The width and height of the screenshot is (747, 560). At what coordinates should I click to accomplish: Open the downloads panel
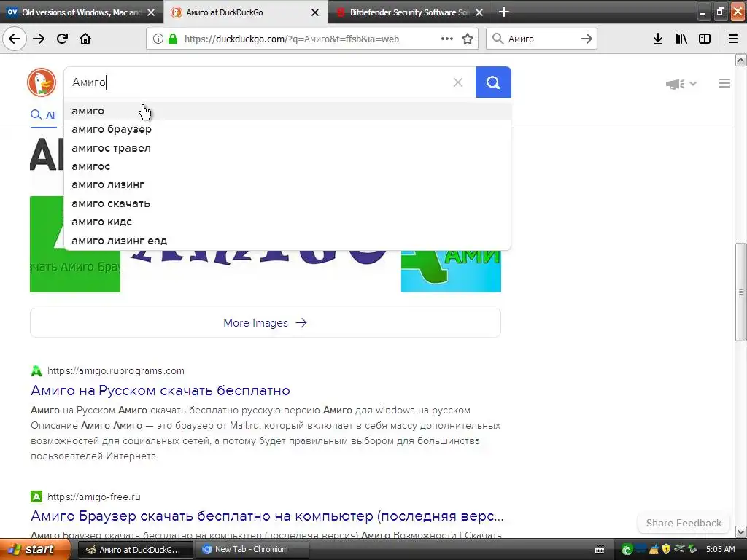point(658,39)
